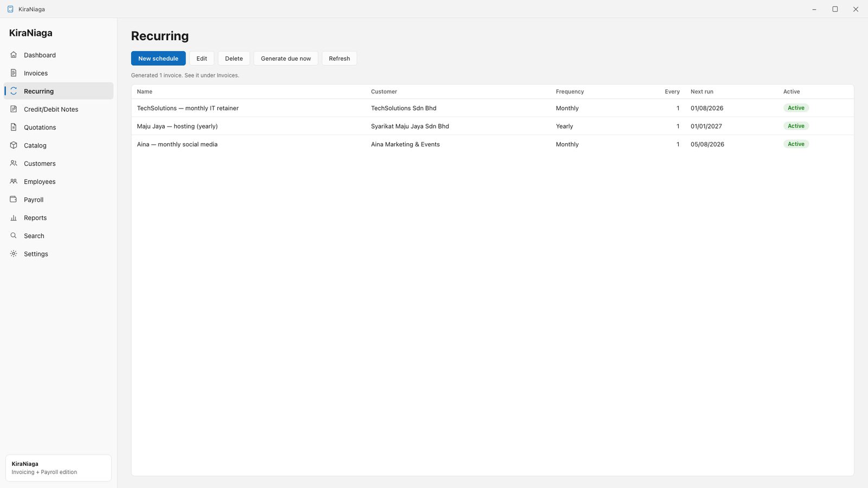
Task: Click customer TechSolutions Sdn Bhd cell
Action: point(404,108)
